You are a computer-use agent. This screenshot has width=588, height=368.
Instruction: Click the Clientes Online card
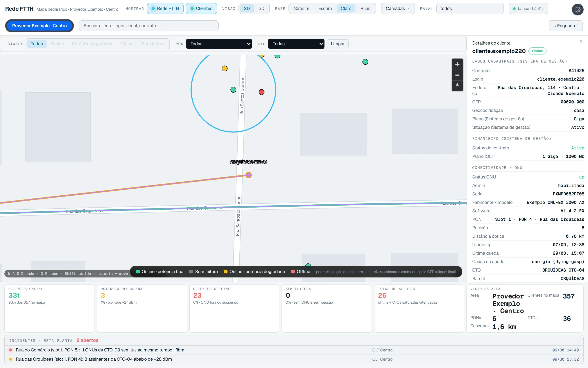49,308
